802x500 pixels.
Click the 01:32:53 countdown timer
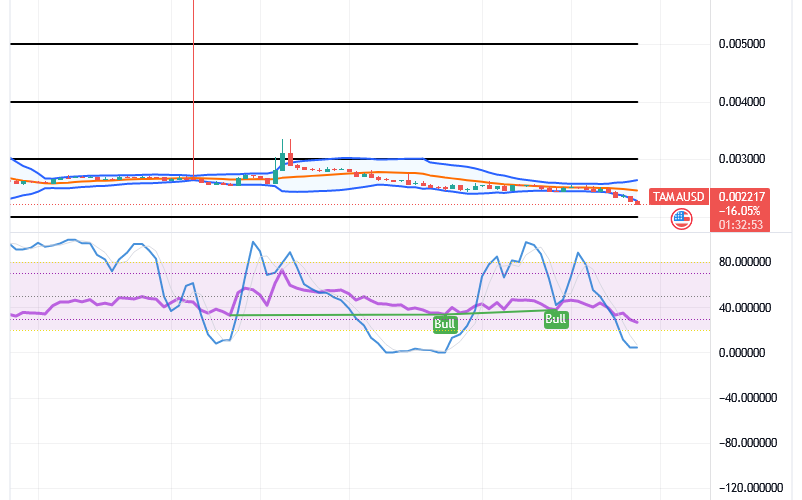point(741,224)
